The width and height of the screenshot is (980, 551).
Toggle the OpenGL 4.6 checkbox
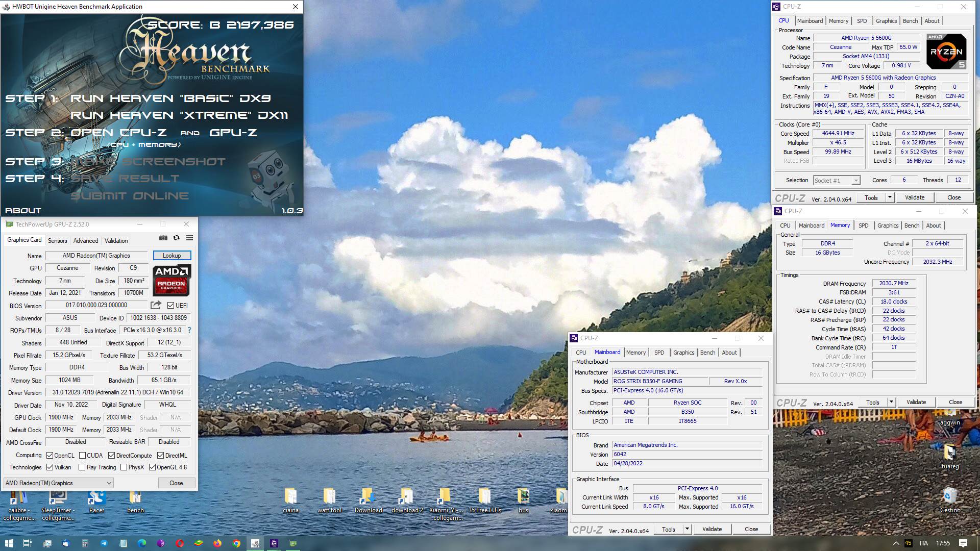[152, 467]
